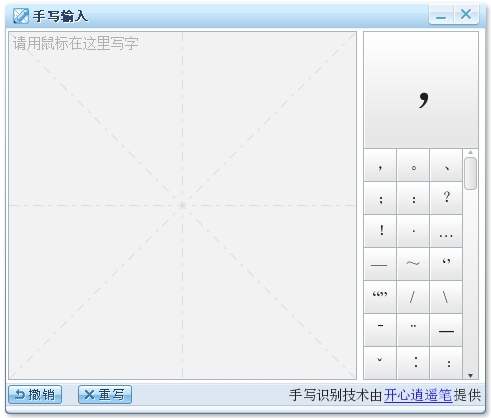This screenshot has width=491, height=418.
Task: Insert thick dash next to the diaeresis
Action: [446, 330]
